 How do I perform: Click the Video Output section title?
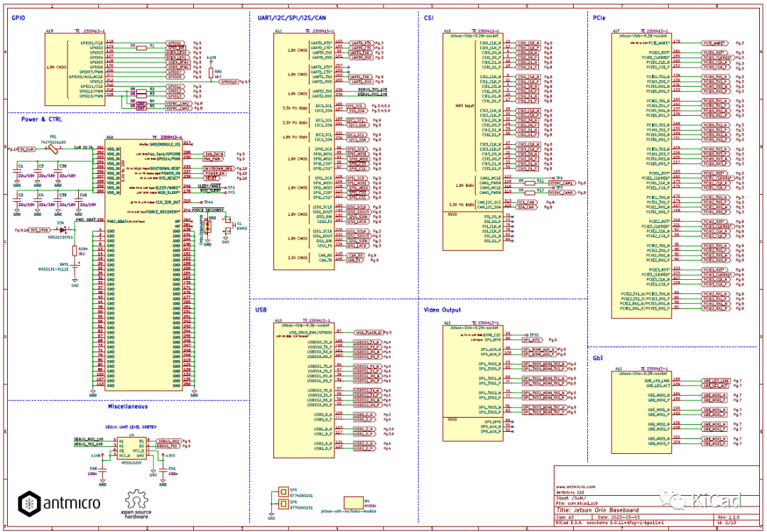tap(442, 310)
